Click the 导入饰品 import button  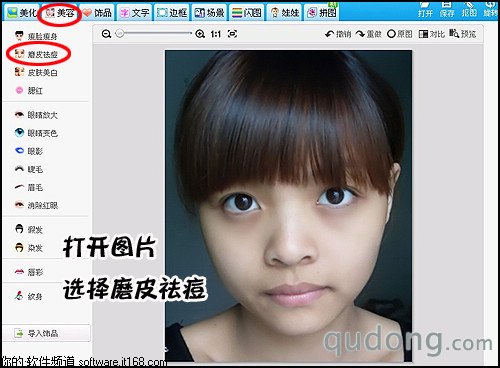(46, 333)
